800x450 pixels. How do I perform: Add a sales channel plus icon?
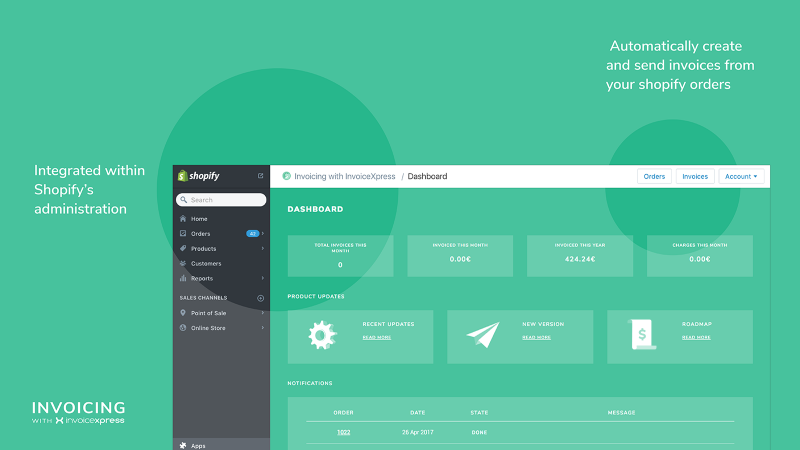[x=260, y=298]
